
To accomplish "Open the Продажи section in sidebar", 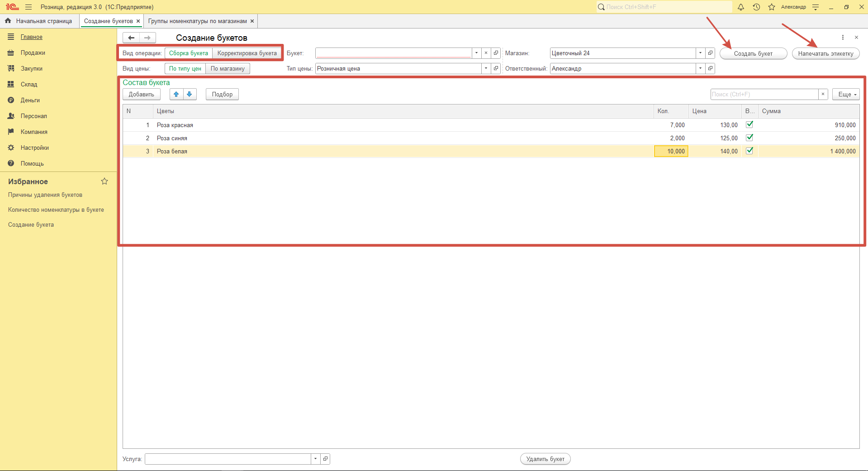I will [33, 53].
